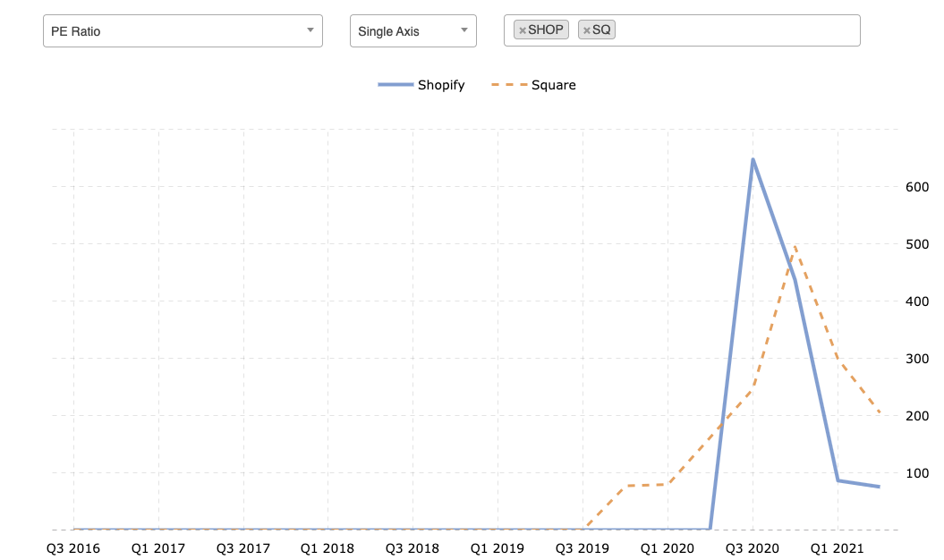944x560 pixels.
Task: Click the Q3 2016 axis label
Action: click(x=73, y=548)
